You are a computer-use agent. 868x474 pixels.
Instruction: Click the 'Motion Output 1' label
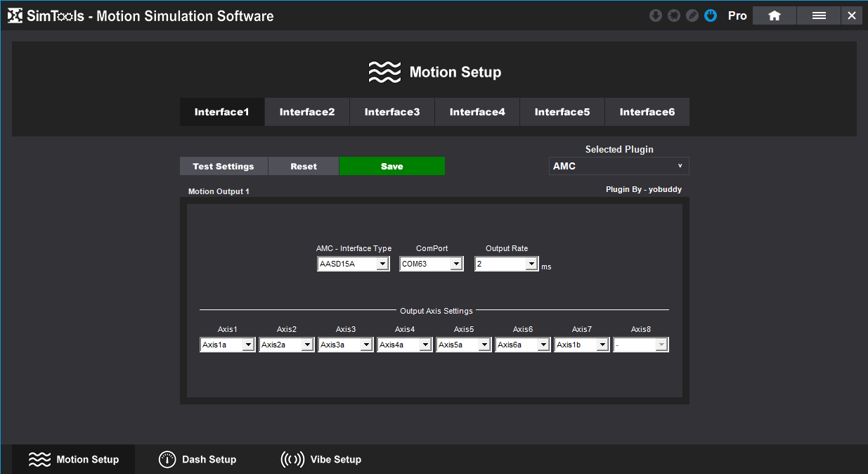(219, 191)
